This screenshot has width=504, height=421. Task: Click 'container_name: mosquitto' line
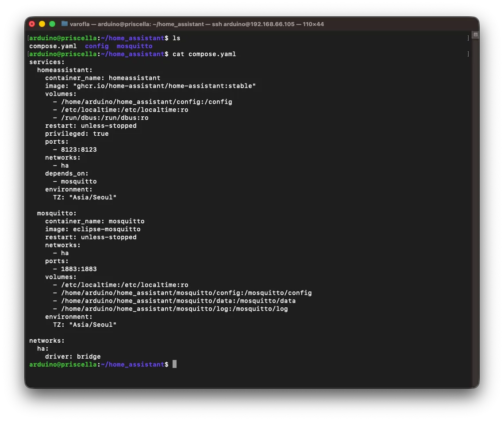[x=95, y=221]
